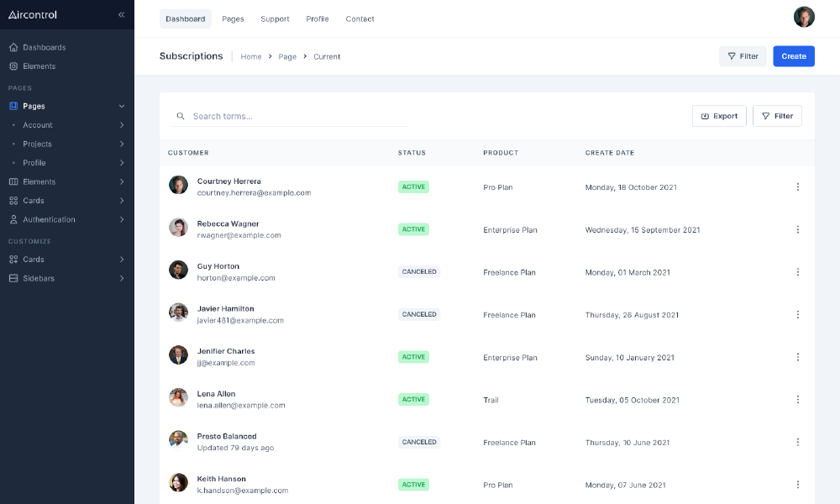The width and height of the screenshot is (840, 504).
Task: Click the search magnifier icon
Action: [x=181, y=116]
